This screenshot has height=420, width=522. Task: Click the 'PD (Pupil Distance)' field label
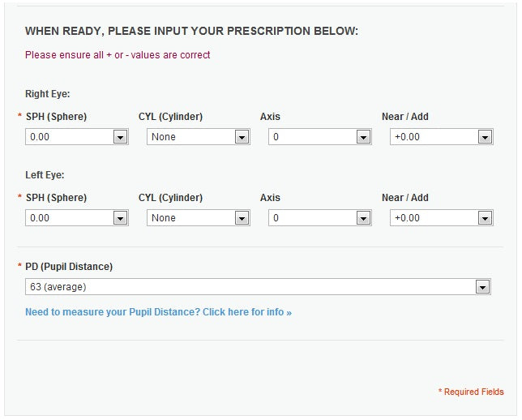(x=69, y=267)
